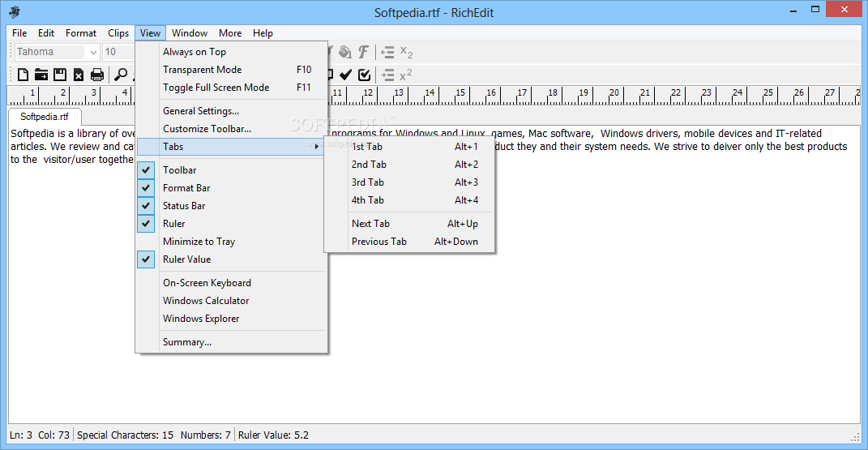Print the document via the printer icon
This screenshot has width=868, height=450.
tap(97, 75)
